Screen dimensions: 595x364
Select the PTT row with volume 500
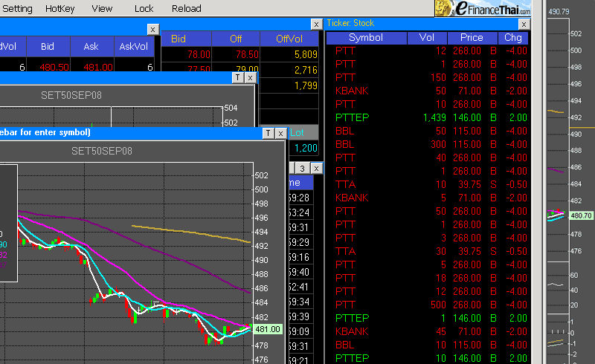[427, 305]
